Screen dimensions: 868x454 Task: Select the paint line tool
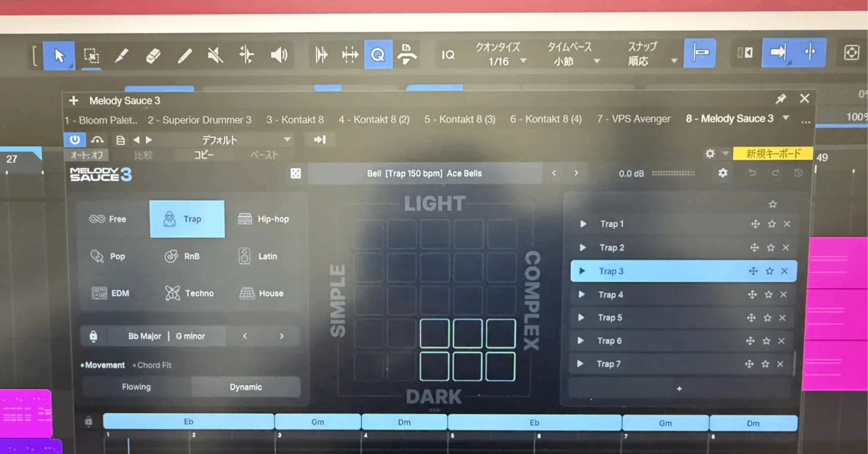coord(184,56)
